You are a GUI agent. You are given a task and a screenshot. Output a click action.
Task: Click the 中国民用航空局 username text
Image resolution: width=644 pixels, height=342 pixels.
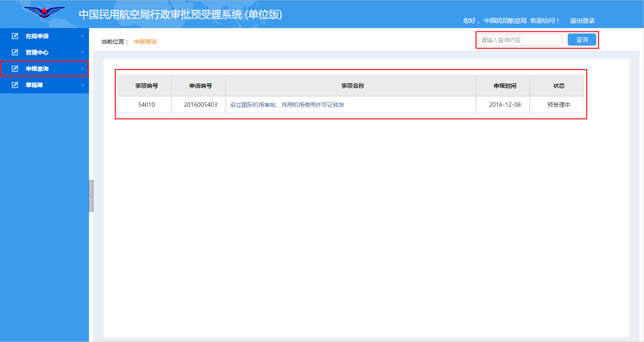coord(505,20)
